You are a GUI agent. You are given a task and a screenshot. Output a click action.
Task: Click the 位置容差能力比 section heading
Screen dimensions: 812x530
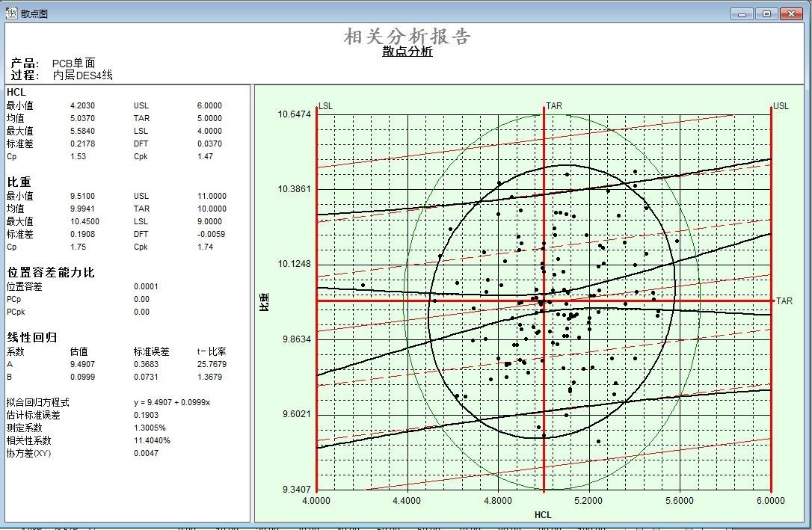51,273
